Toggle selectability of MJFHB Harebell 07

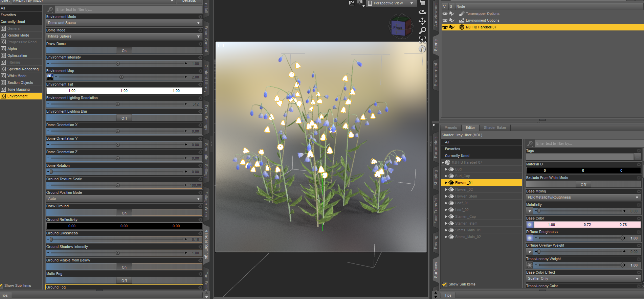coord(452,27)
